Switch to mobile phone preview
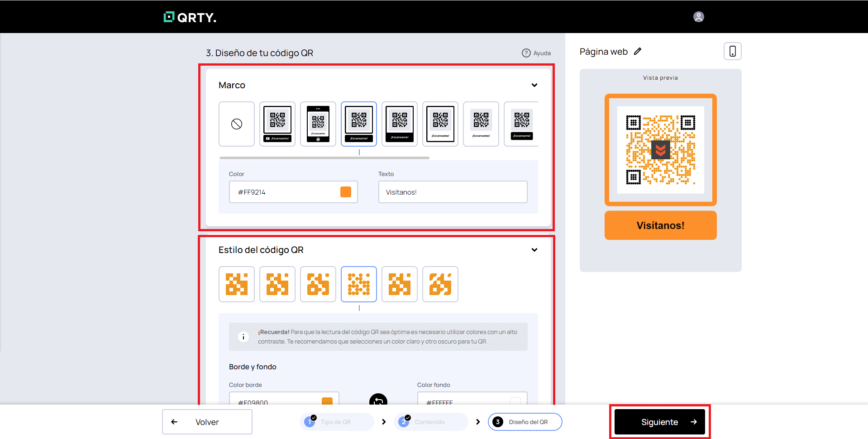Screen dimensions: 868x439 [x=732, y=51]
